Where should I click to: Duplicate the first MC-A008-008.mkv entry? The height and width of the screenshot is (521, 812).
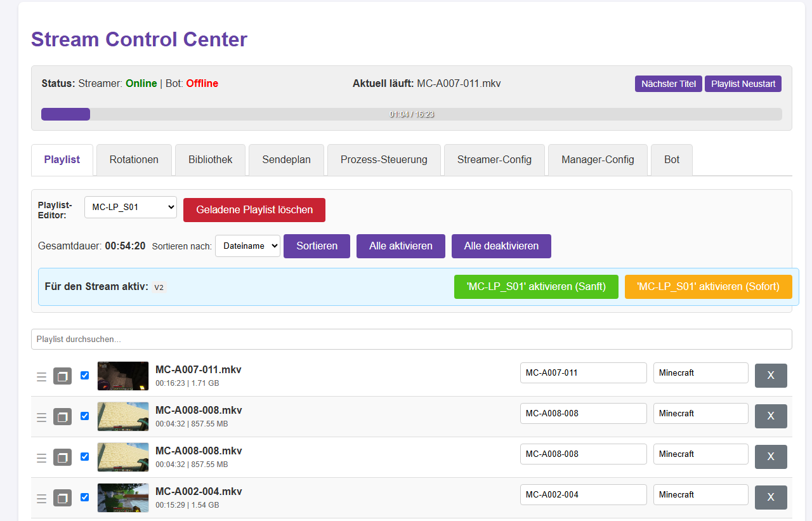(62, 416)
